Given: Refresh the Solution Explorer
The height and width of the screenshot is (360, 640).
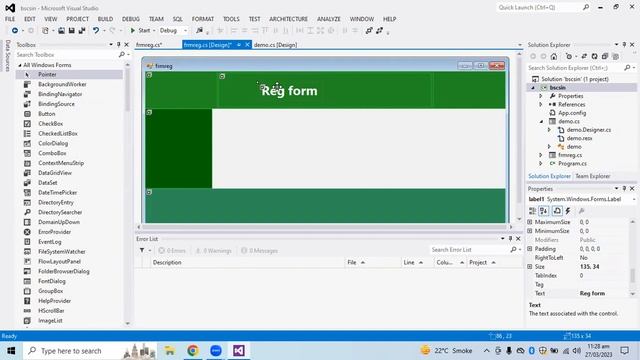Looking at the screenshot, I should click(595, 56).
